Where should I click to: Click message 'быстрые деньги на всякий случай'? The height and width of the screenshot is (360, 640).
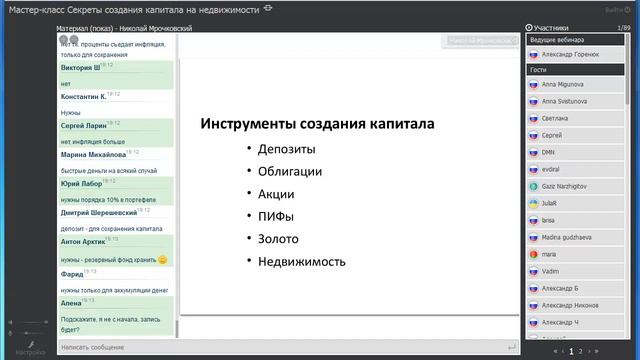[x=109, y=171]
